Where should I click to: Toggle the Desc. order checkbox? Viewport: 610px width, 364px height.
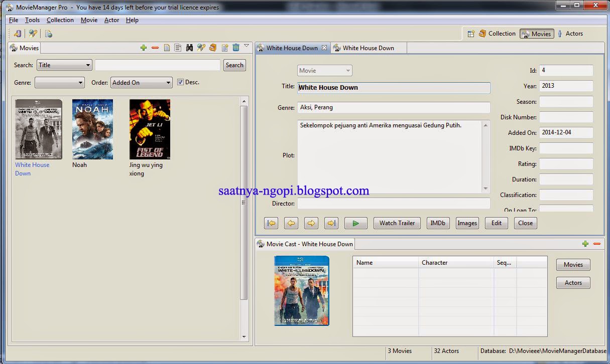[180, 82]
